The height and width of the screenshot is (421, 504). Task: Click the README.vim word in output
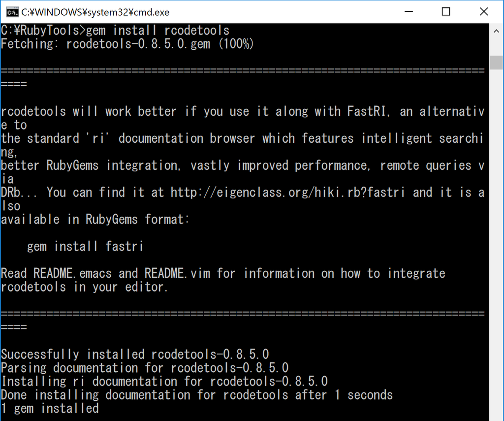click(x=177, y=273)
